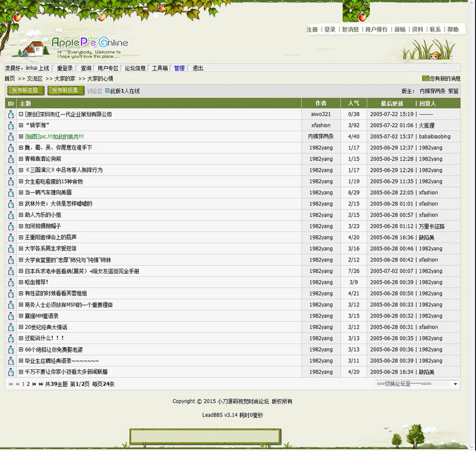Open the 工具箱 toolbox menu item
The width and height of the screenshot is (476, 472).
coord(161,68)
